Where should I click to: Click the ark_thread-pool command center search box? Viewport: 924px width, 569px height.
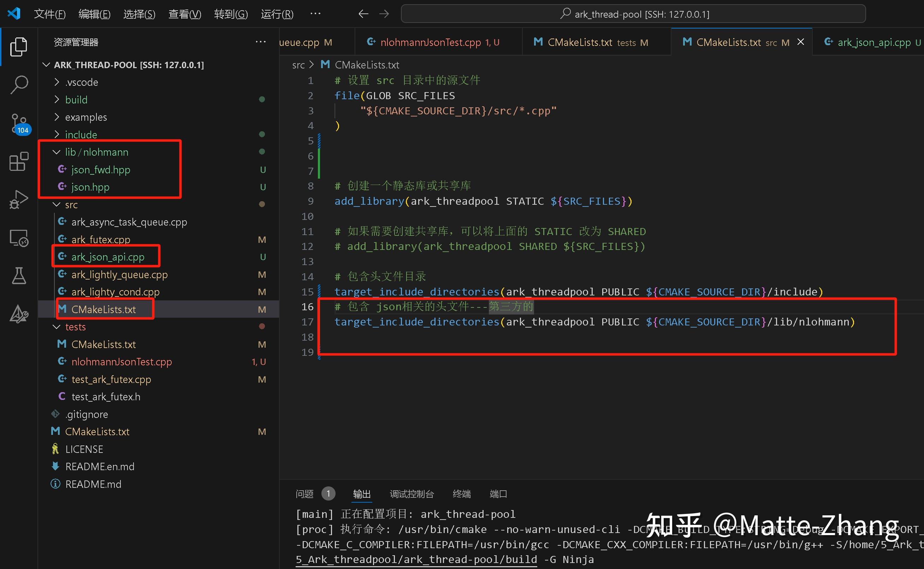pos(633,14)
